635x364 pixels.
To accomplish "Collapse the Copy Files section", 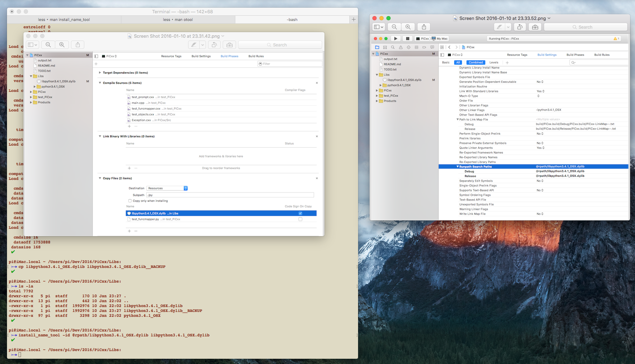I will (100, 178).
